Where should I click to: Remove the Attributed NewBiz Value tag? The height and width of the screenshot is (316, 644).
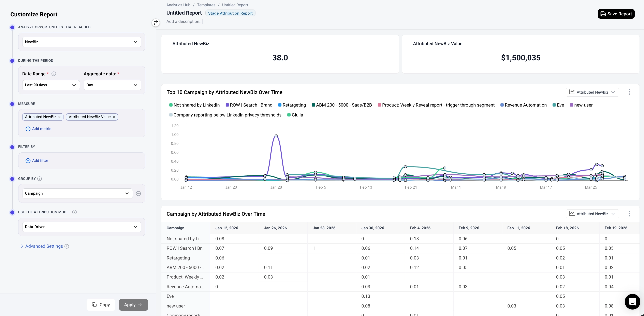pos(114,117)
